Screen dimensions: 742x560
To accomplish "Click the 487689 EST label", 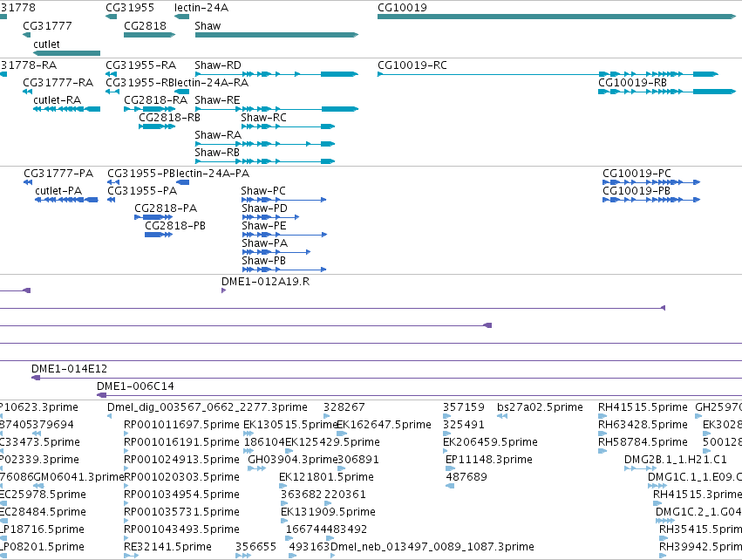I will coord(466,476).
